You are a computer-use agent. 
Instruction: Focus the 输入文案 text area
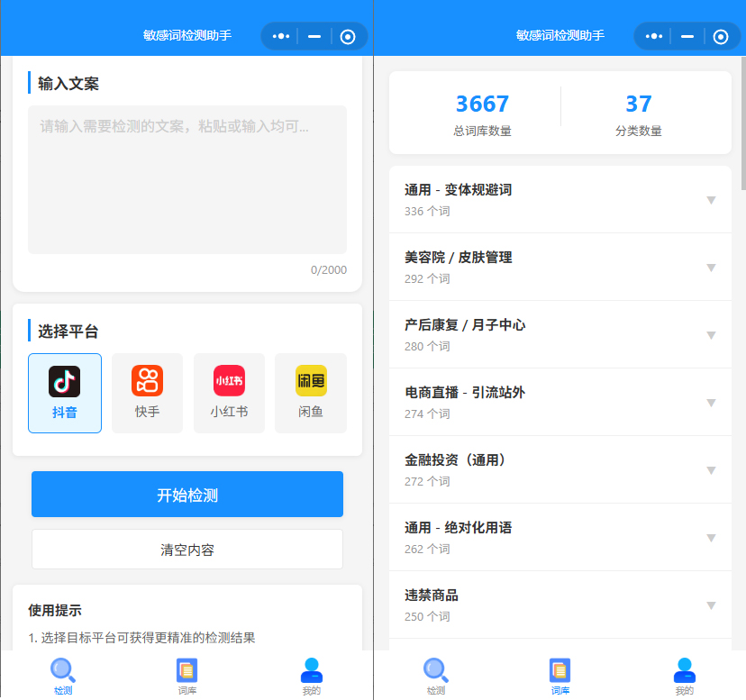(x=187, y=179)
